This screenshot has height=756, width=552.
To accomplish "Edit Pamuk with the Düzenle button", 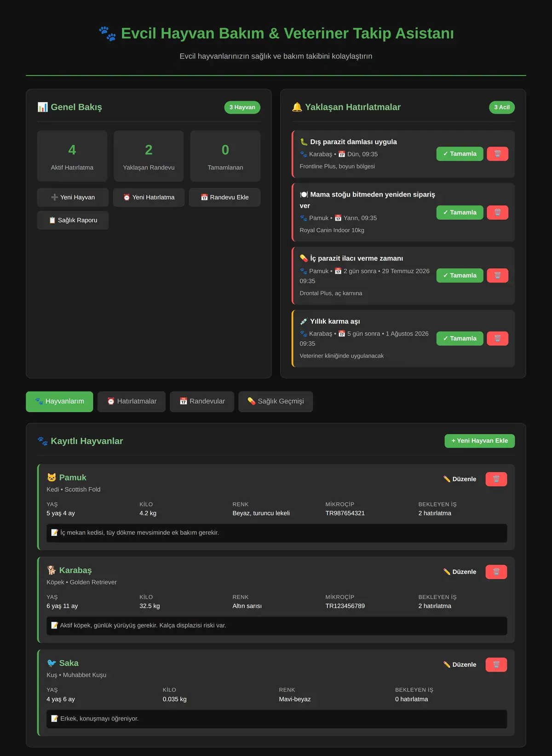I will [460, 479].
